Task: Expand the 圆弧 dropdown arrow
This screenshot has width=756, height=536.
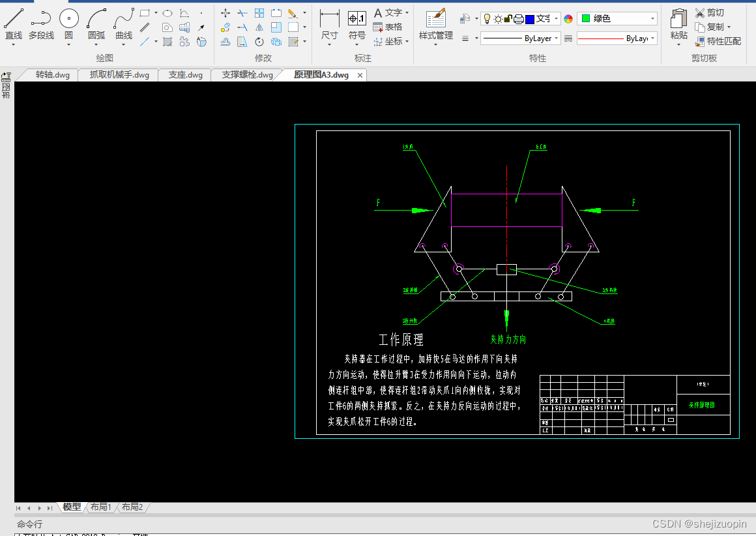Action: pos(96,44)
